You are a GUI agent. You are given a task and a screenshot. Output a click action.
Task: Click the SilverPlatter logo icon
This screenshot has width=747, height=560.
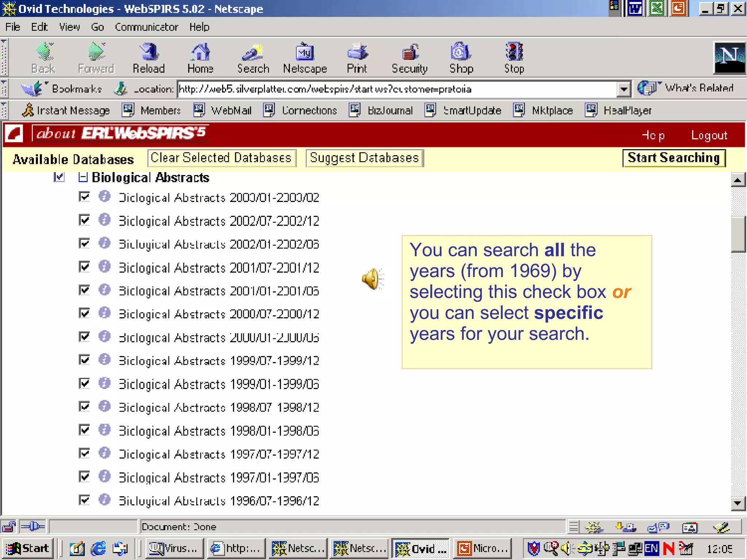[14, 133]
